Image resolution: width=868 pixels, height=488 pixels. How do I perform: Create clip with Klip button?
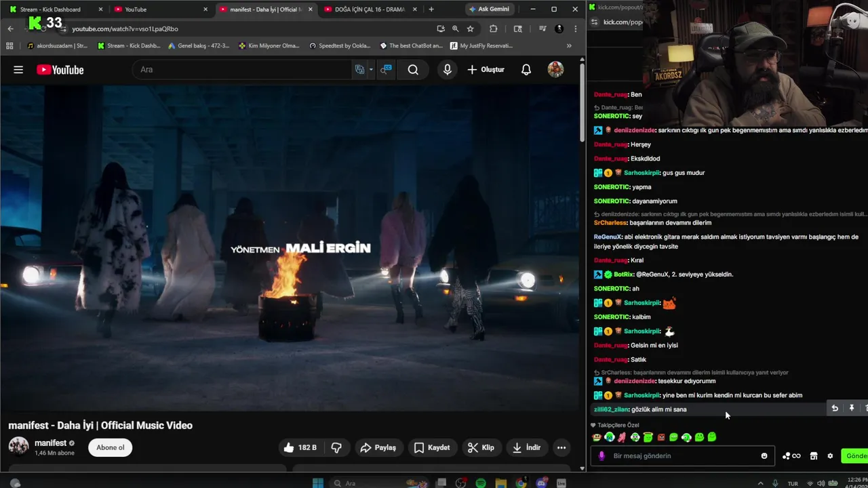click(481, 447)
